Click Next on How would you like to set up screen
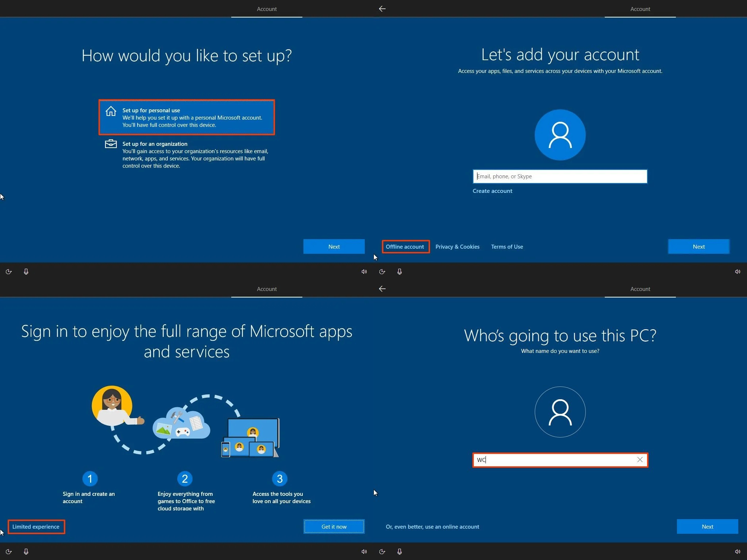This screenshot has width=747, height=560. tap(334, 246)
